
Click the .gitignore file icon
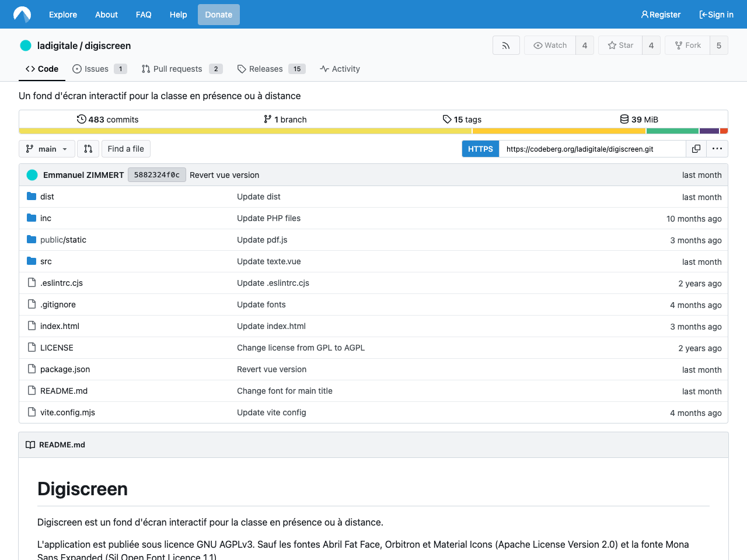pyautogui.click(x=32, y=304)
